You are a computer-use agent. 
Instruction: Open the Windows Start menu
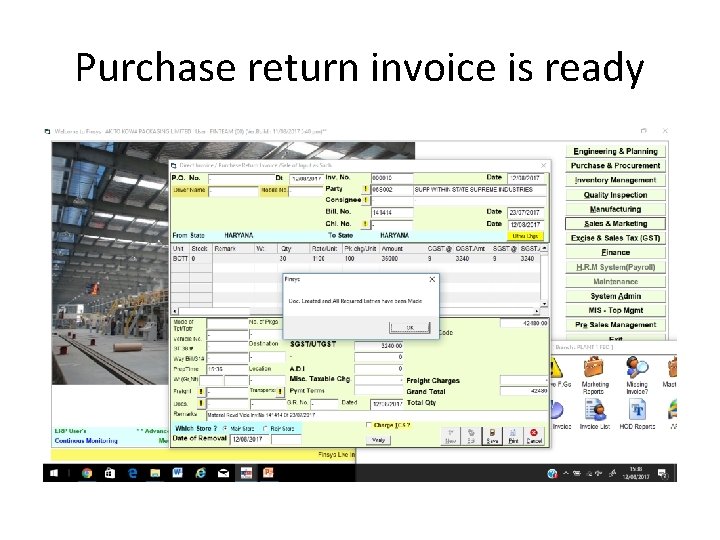click(x=54, y=473)
